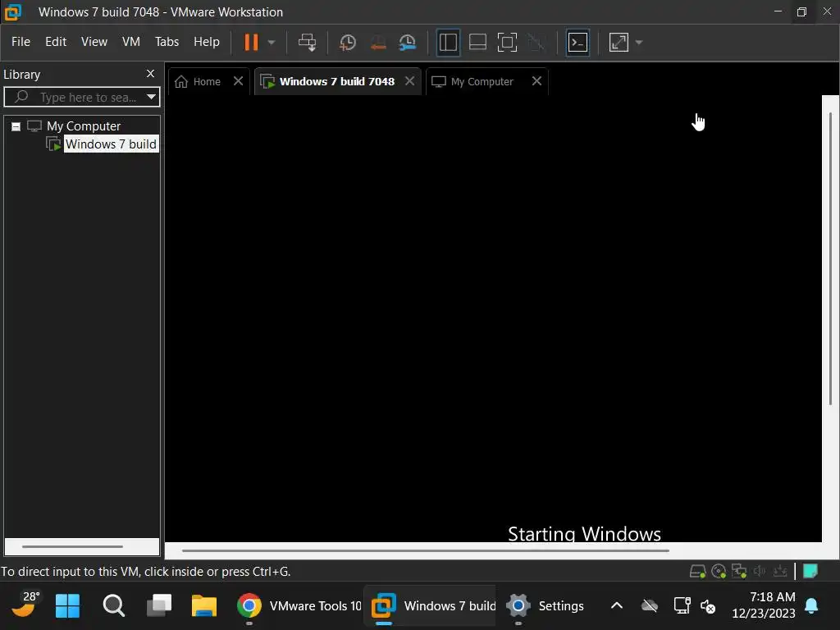This screenshot has width=840, height=630.
Task: Open the clock showing 7:18 AM
Action: [x=764, y=605]
